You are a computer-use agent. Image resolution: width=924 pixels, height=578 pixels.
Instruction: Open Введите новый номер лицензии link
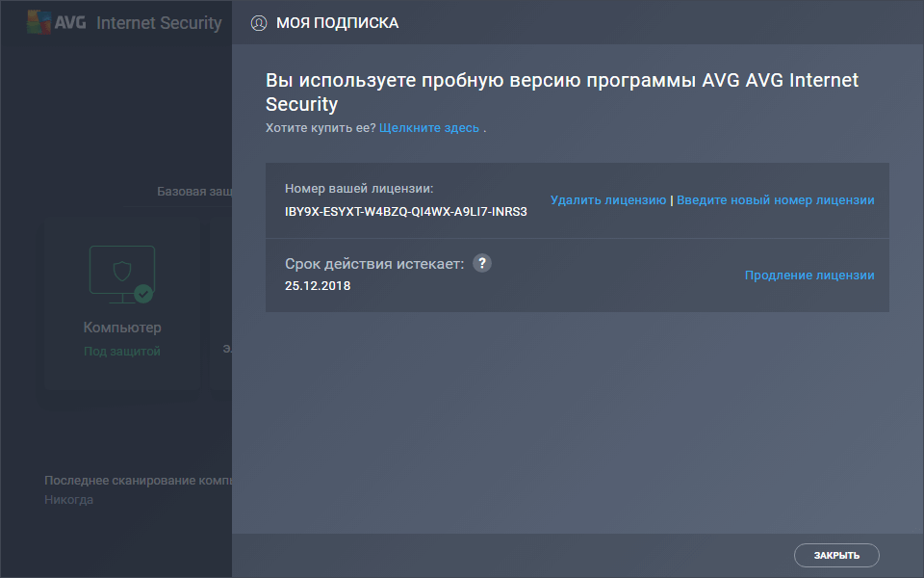(x=776, y=200)
